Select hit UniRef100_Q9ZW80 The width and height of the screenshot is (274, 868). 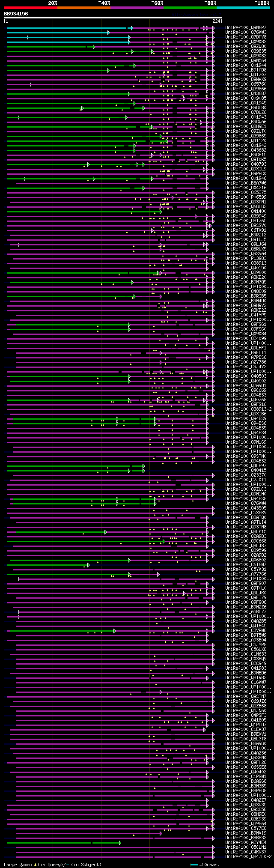click(x=246, y=46)
